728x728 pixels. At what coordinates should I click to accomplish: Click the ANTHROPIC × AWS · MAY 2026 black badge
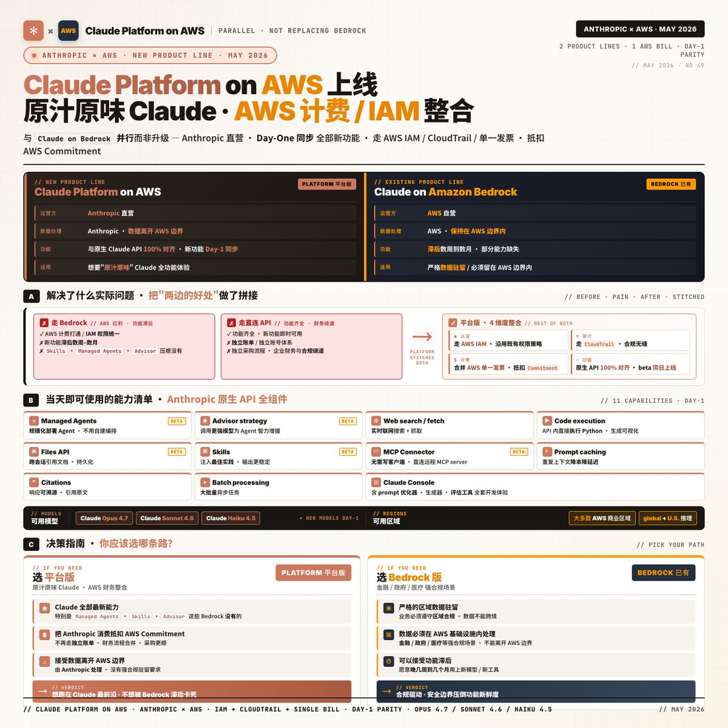tap(640, 29)
